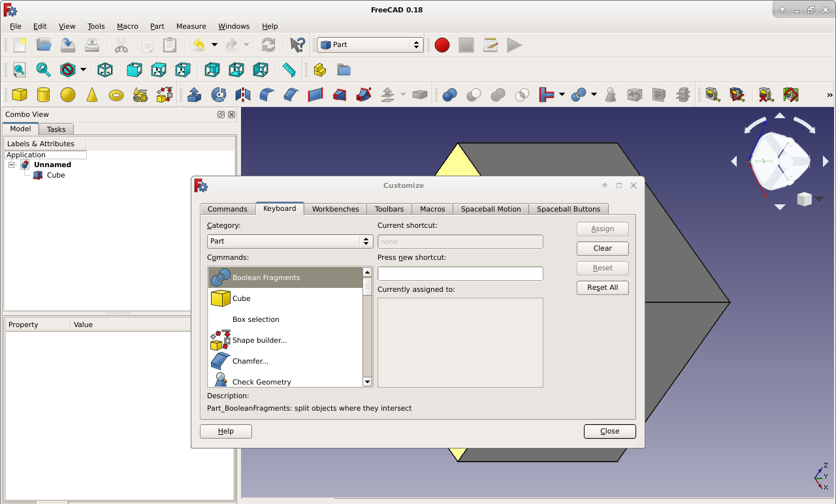Screen dimensions: 836x504
Task: Create a sphere primitive
Action: point(68,95)
